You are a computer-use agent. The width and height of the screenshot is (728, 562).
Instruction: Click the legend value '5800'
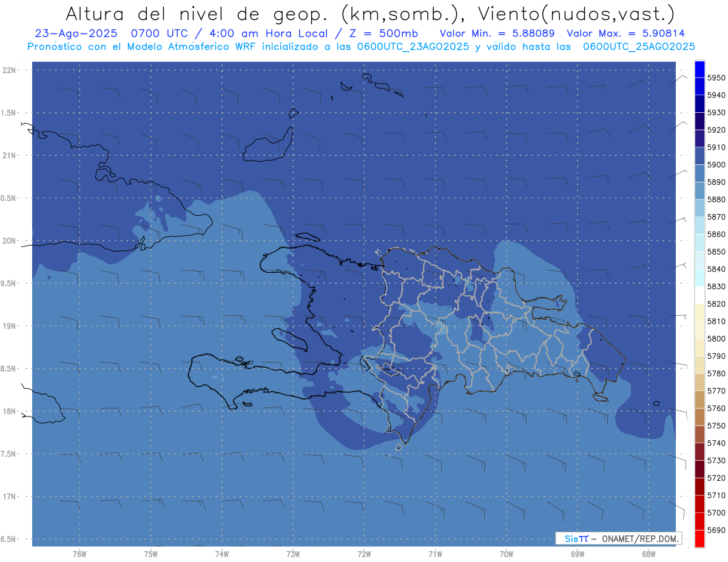coord(716,339)
